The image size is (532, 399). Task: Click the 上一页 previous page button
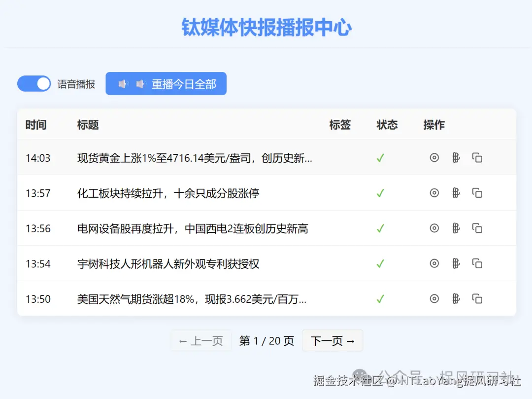point(200,340)
